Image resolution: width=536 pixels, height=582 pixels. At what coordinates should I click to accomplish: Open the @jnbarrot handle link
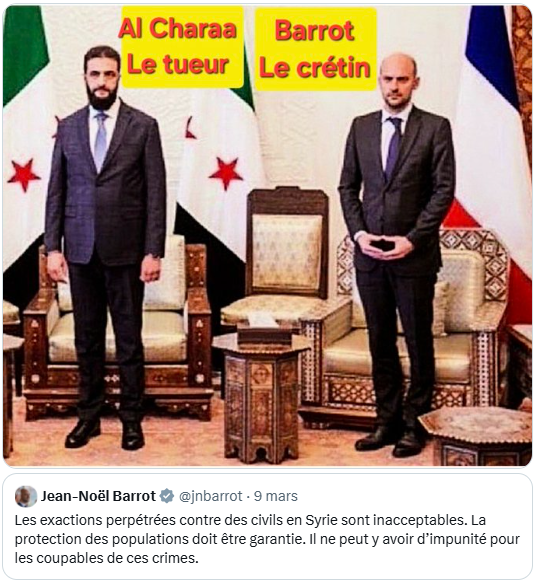coord(210,496)
